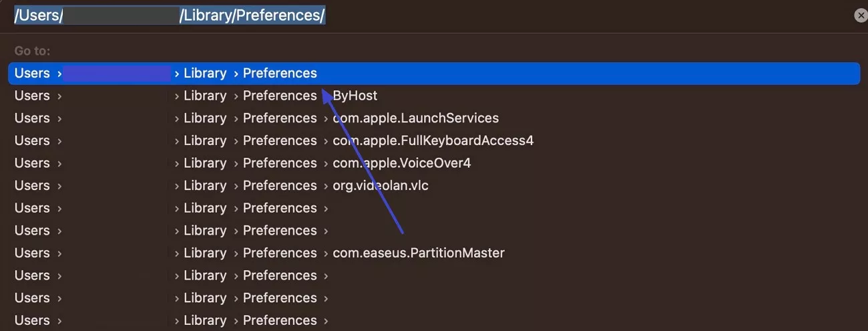Select the org.videolan.vlc suggestion row
Image resolution: width=868 pixels, height=331 pixels.
coord(381,186)
